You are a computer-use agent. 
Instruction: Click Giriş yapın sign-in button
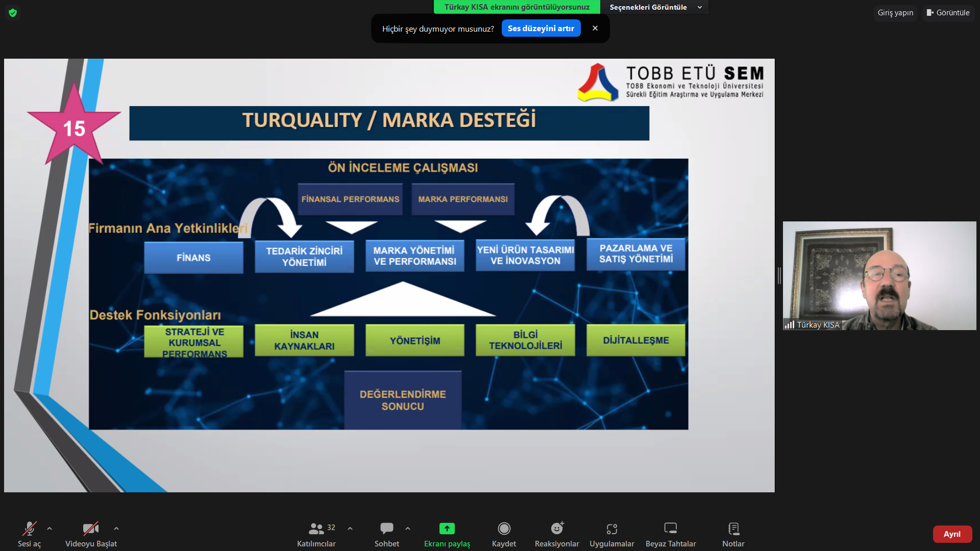coord(895,13)
